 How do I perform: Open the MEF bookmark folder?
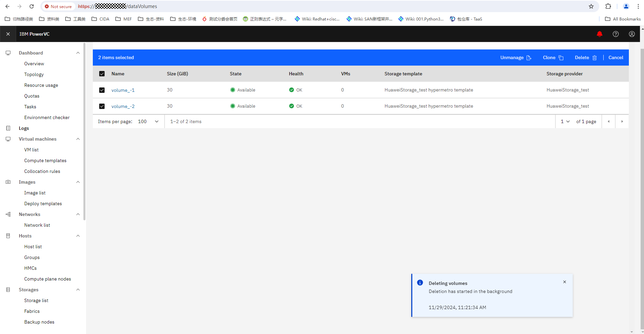click(x=124, y=19)
